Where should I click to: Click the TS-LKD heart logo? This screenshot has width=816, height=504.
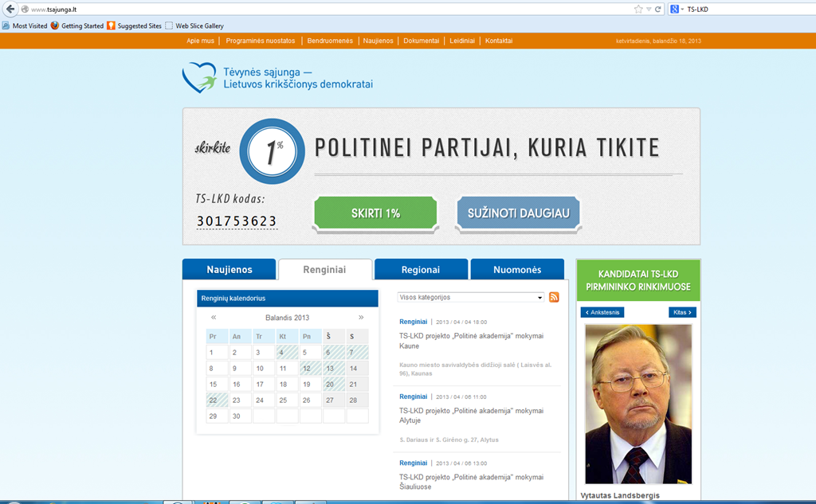pos(199,78)
